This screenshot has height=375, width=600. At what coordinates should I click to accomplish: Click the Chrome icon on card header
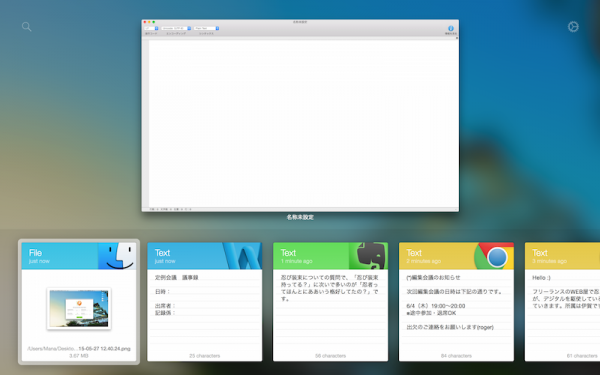coord(494,256)
